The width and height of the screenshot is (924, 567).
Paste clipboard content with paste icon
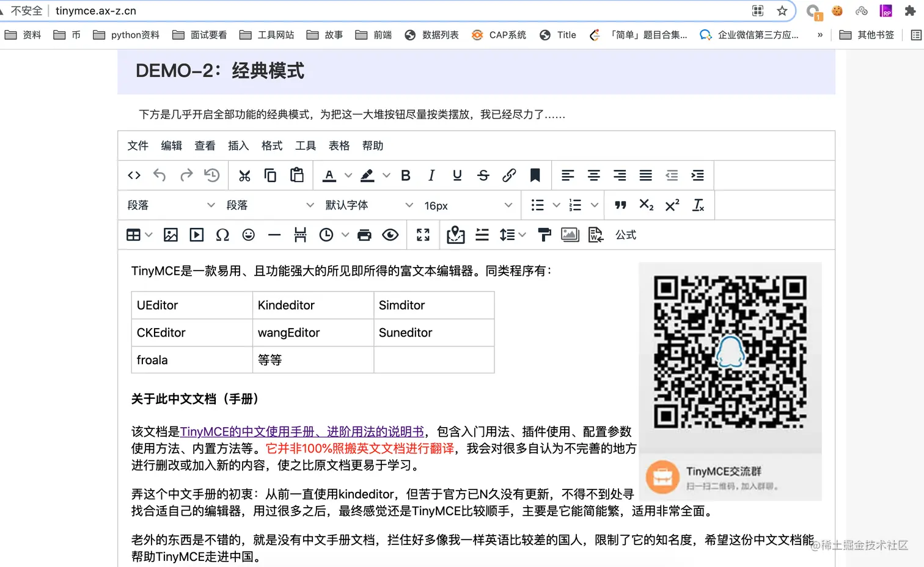pyautogui.click(x=297, y=176)
